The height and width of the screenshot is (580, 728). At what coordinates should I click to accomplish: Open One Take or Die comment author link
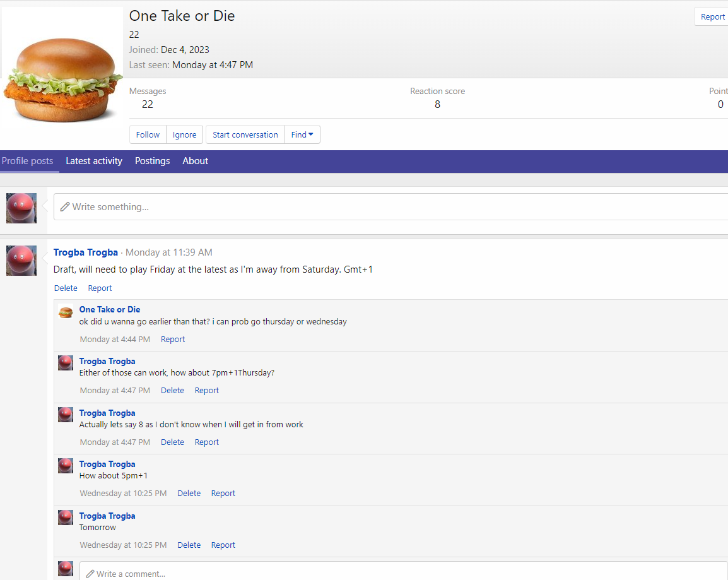coord(110,309)
